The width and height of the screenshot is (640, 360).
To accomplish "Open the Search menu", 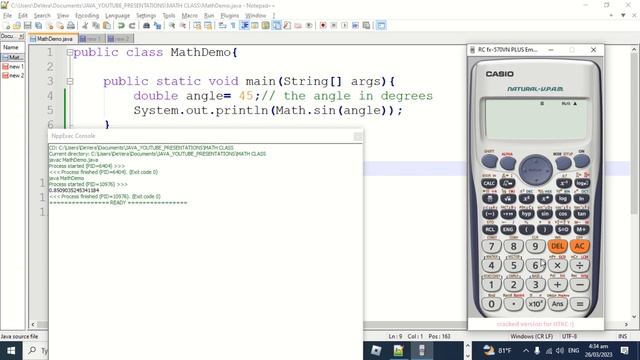I will coord(42,16).
